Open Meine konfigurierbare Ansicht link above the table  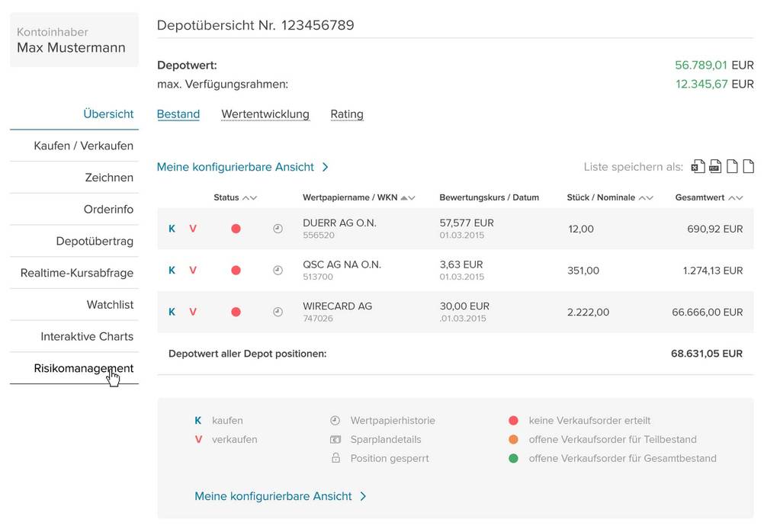coord(242,167)
